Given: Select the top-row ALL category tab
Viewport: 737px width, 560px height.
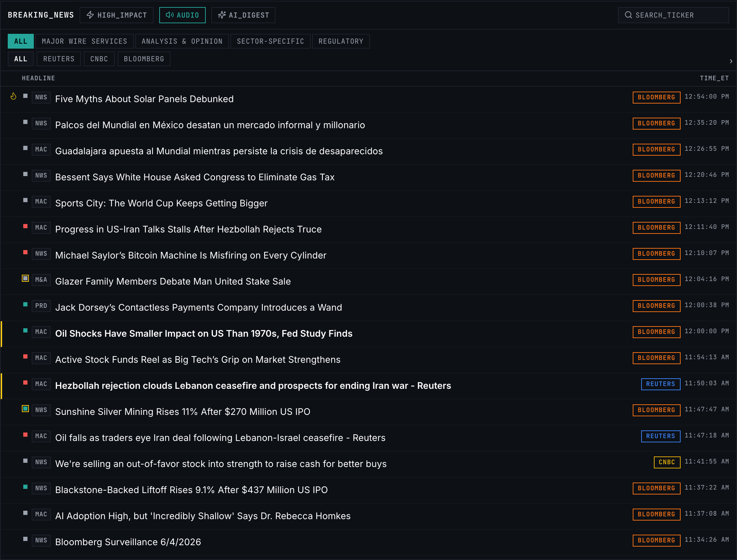Looking at the screenshot, I should (x=21, y=41).
